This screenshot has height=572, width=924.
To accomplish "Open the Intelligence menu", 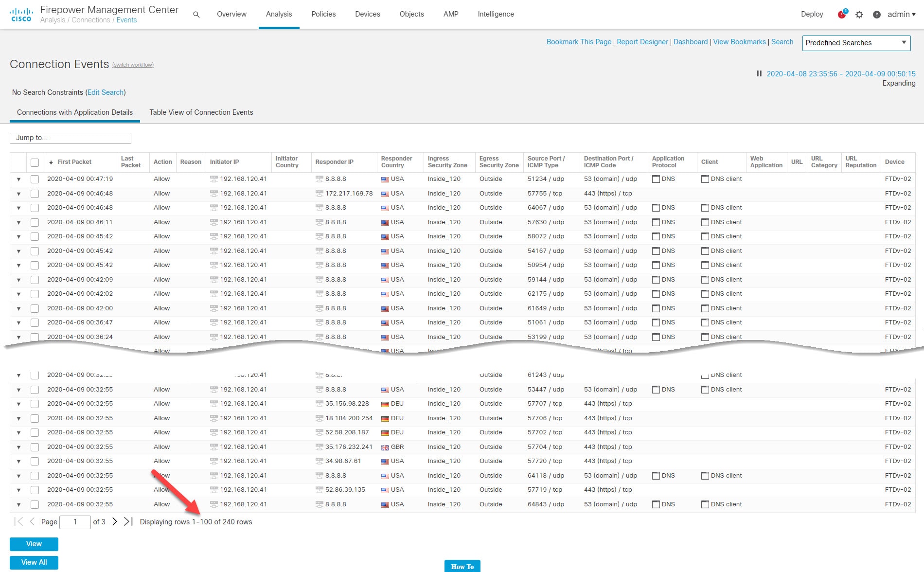I will pyautogui.click(x=496, y=14).
